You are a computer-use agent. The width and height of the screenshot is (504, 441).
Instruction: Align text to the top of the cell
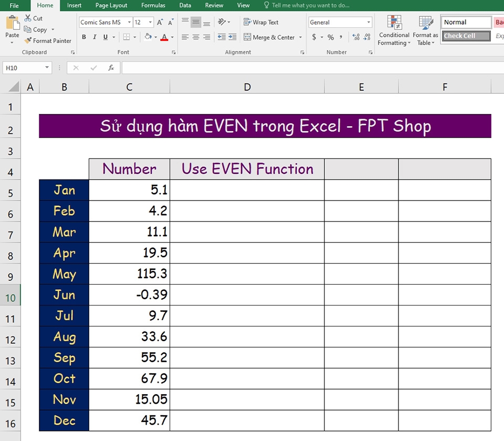tap(185, 22)
